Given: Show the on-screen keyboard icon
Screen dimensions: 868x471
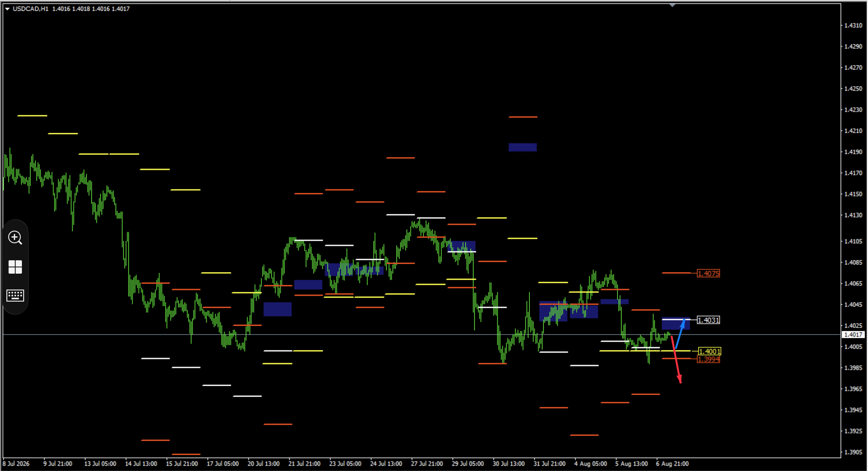Looking at the screenshot, I should 15,295.
